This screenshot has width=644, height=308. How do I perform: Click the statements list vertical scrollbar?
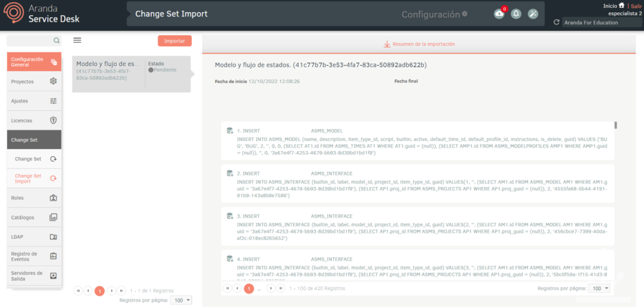pos(615,125)
